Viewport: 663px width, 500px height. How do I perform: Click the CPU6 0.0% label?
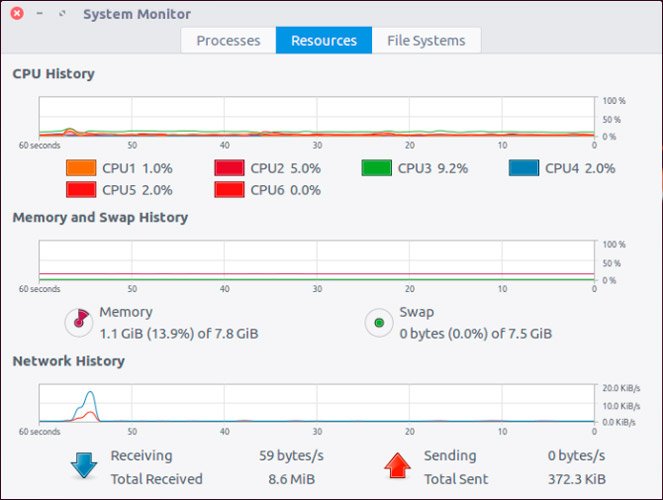[x=285, y=190]
